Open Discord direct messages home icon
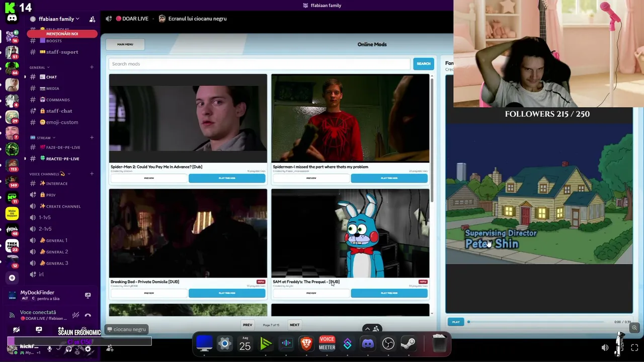 12,19
